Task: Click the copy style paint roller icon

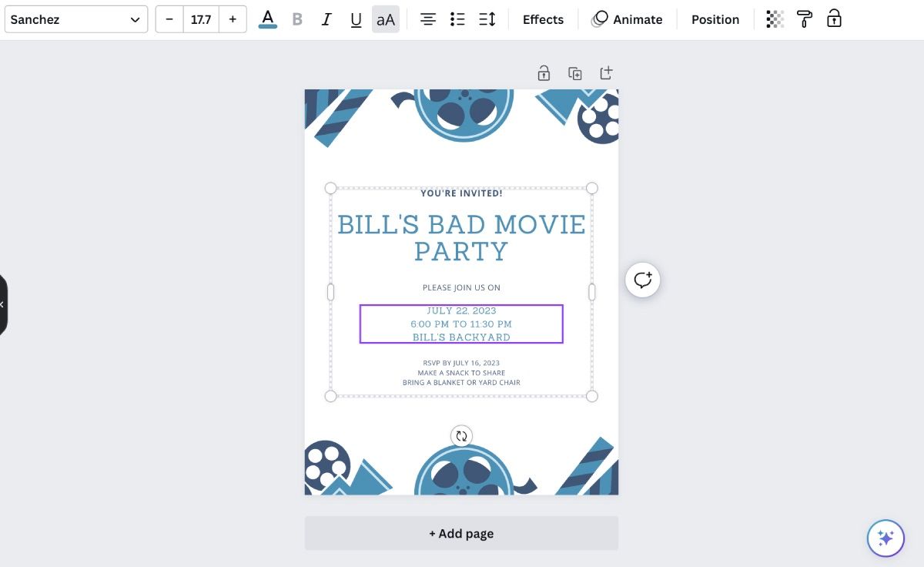Action: [804, 19]
